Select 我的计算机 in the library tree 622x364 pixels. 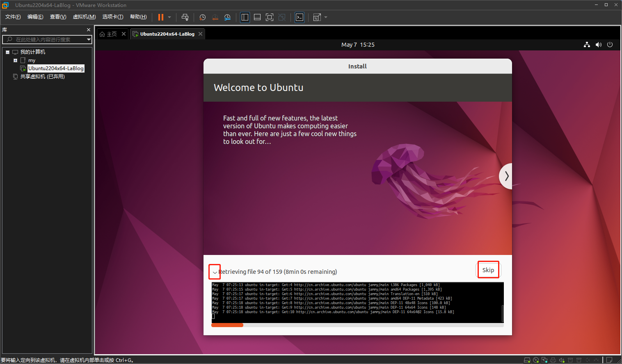(x=33, y=52)
